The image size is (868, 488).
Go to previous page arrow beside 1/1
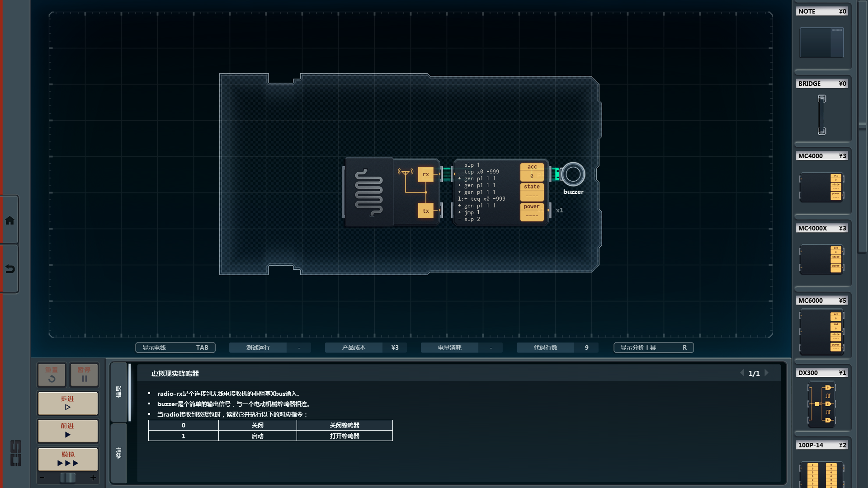click(742, 373)
